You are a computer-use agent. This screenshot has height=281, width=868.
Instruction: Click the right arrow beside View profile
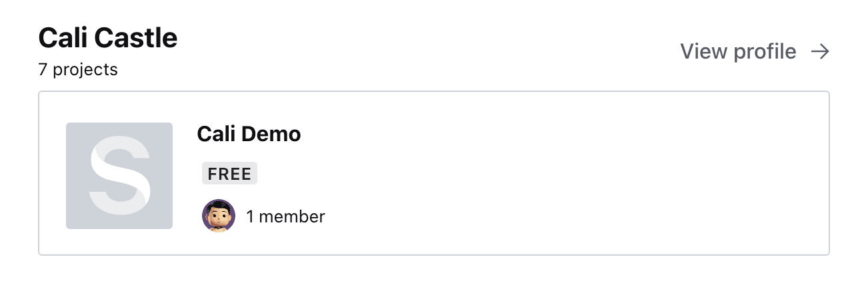(x=820, y=51)
